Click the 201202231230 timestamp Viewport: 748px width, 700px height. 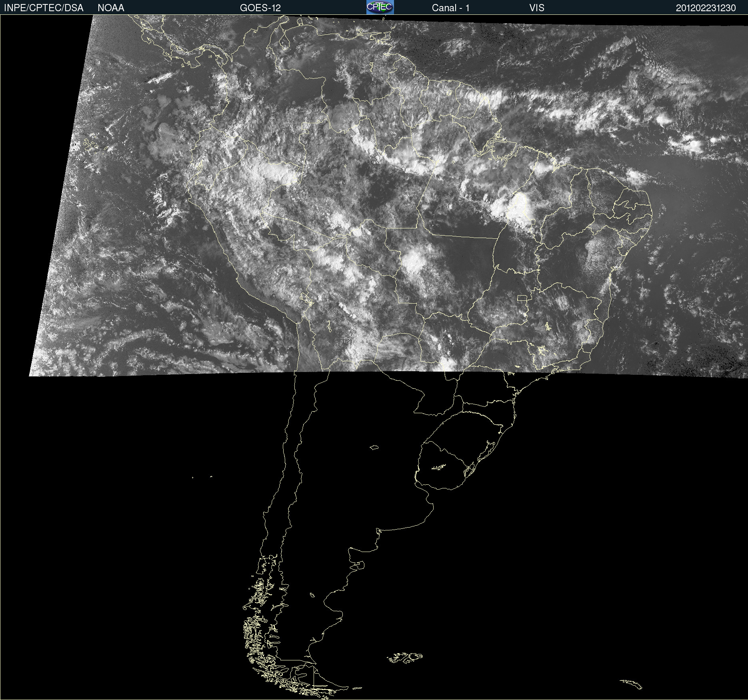(706, 8)
